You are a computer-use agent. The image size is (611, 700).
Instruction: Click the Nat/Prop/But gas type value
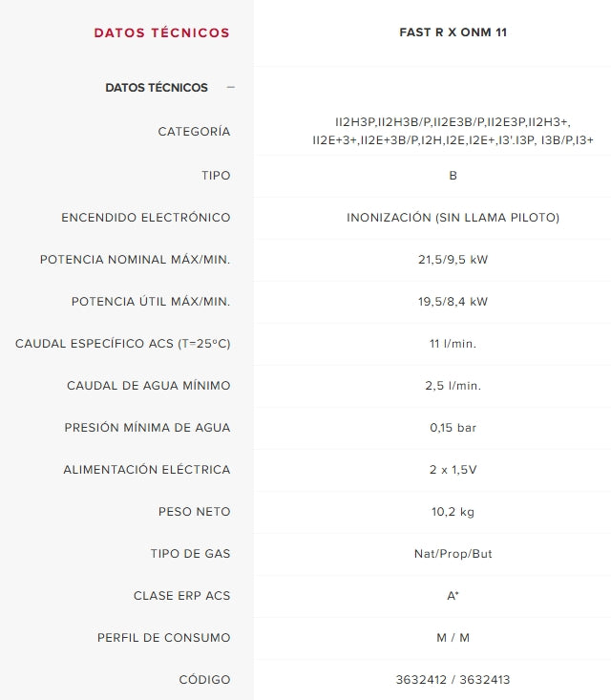click(453, 554)
